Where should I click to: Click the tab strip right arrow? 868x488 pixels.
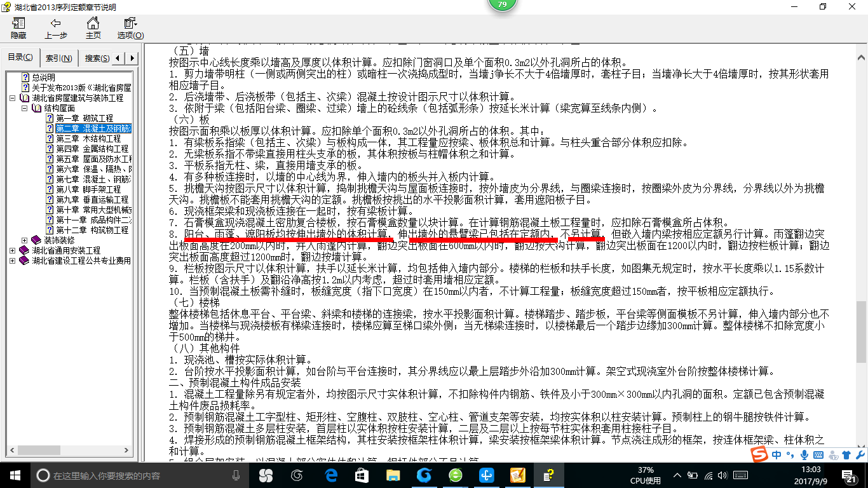tap(132, 58)
